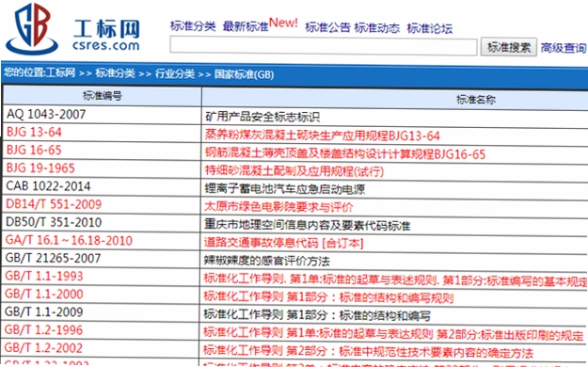This screenshot has width=588, height=367.
Task: Open standard number GB/T 1.1-2009
Action: coord(44,311)
